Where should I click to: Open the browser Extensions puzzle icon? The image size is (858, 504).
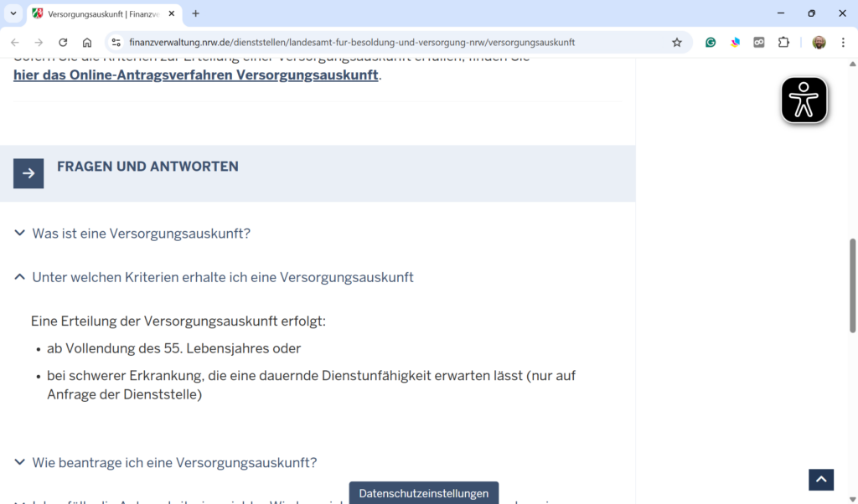tap(783, 43)
